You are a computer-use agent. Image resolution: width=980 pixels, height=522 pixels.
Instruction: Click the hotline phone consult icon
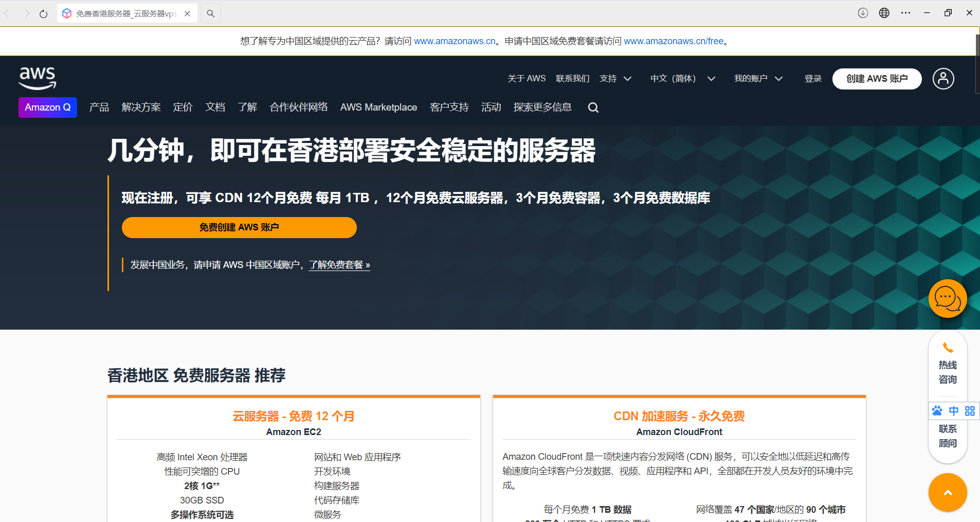click(x=948, y=348)
